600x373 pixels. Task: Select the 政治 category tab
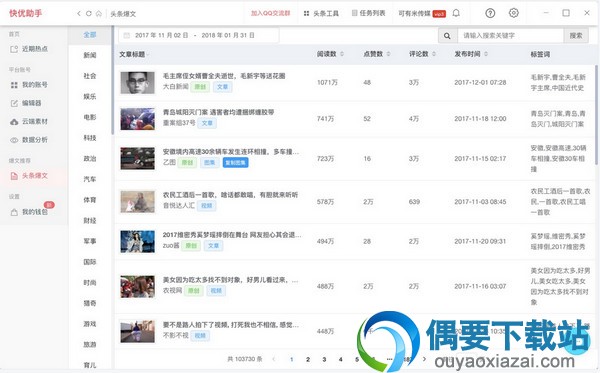coord(90,159)
